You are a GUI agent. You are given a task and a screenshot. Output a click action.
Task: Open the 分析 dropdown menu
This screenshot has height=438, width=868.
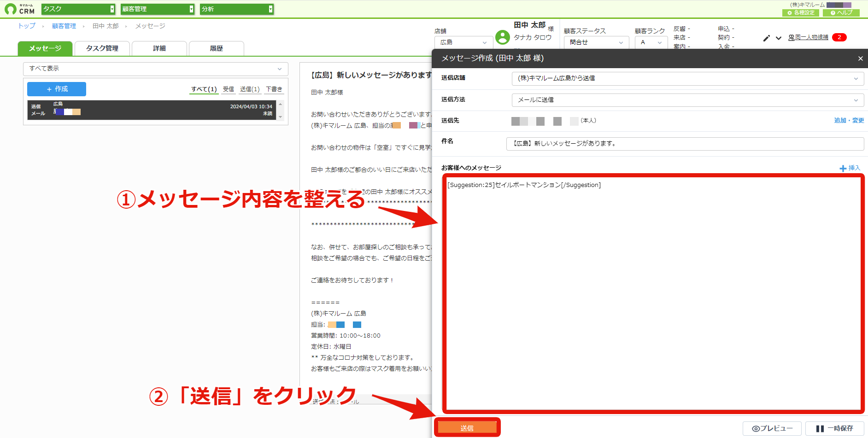(237, 9)
